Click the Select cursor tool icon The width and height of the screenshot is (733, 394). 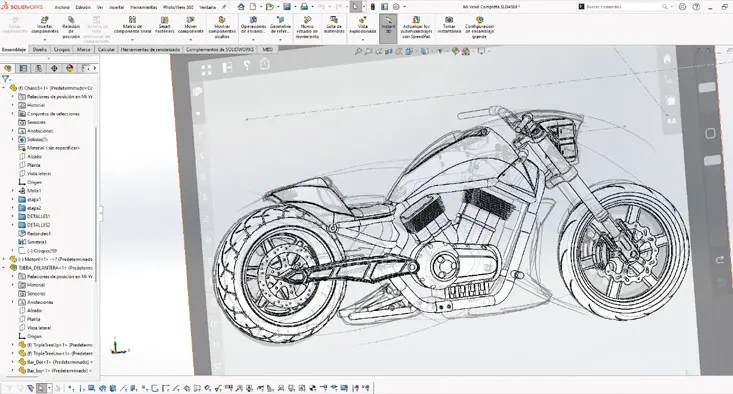356,7
